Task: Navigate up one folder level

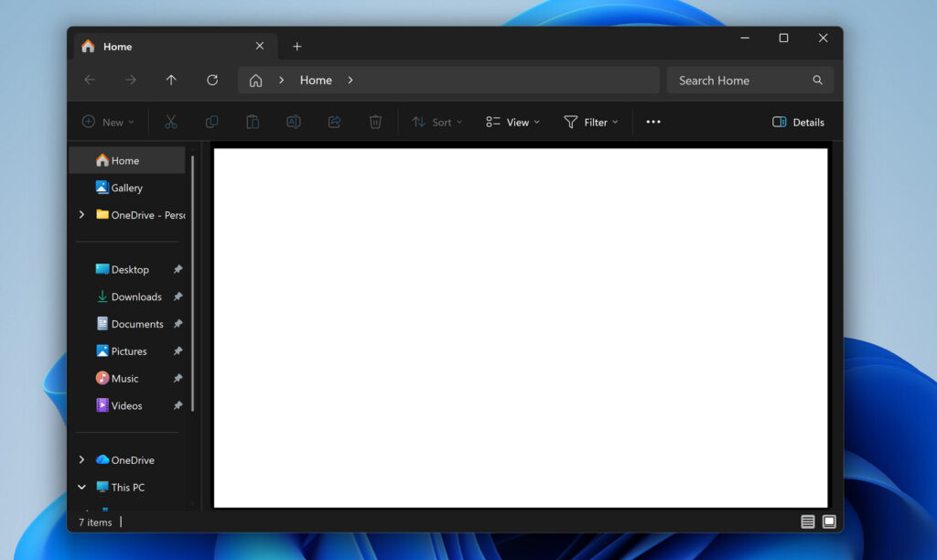Action: 171,80
